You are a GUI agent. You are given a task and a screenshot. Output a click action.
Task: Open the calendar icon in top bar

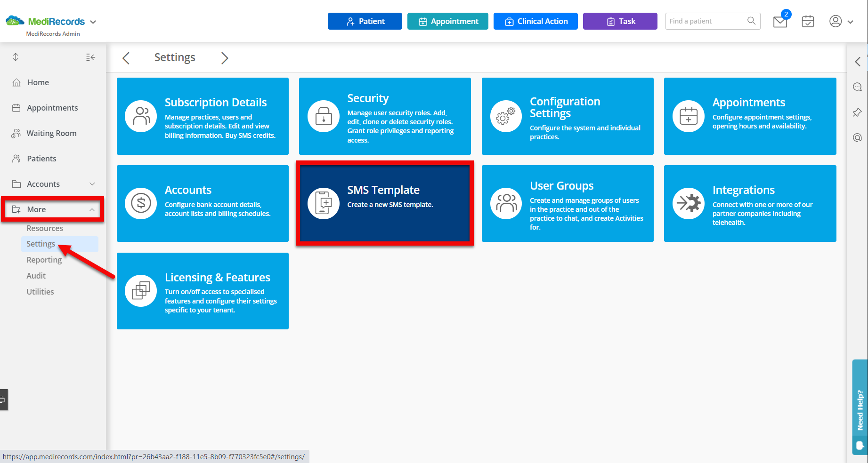point(808,21)
